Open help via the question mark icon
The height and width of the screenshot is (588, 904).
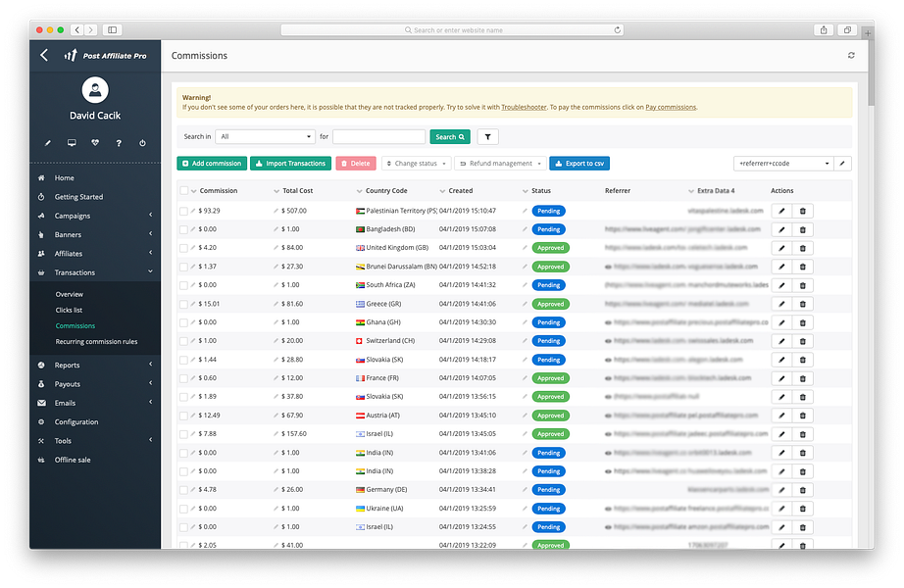coord(120,143)
